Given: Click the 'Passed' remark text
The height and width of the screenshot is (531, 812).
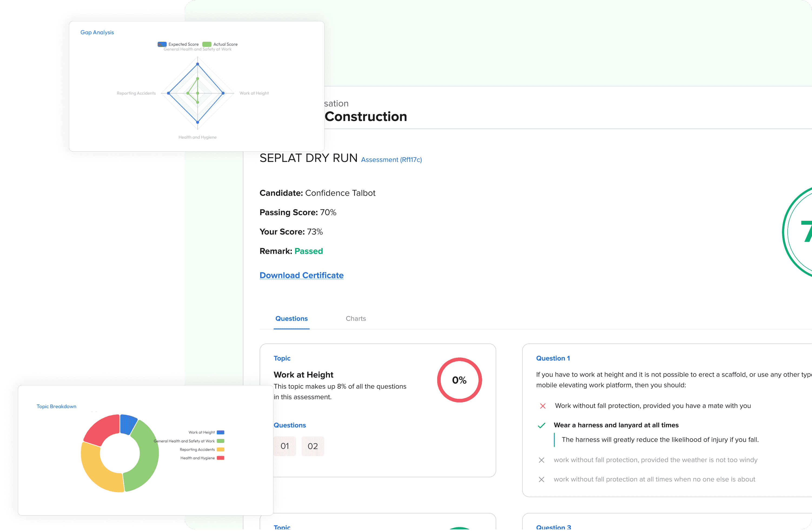Looking at the screenshot, I should coord(309,251).
